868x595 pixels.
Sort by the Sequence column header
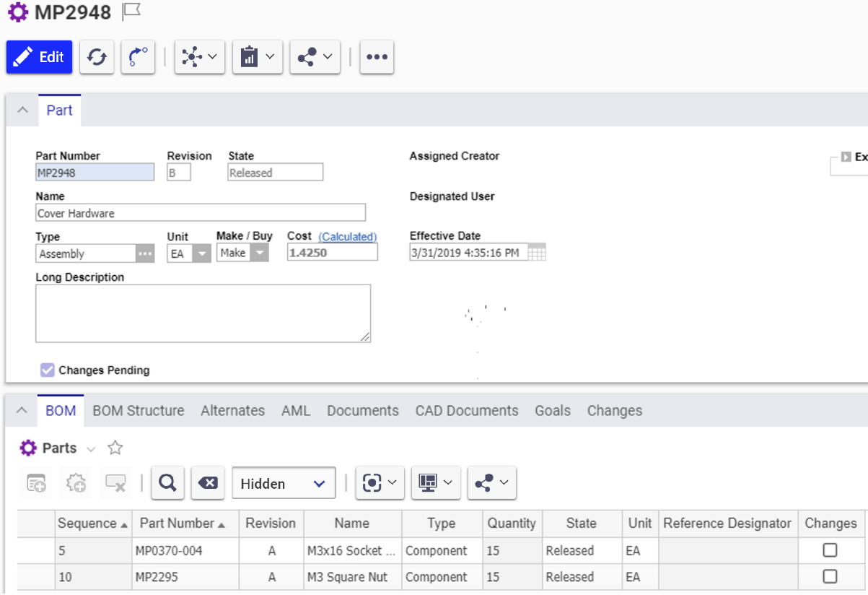pyautogui.click(x=94, y=524)
